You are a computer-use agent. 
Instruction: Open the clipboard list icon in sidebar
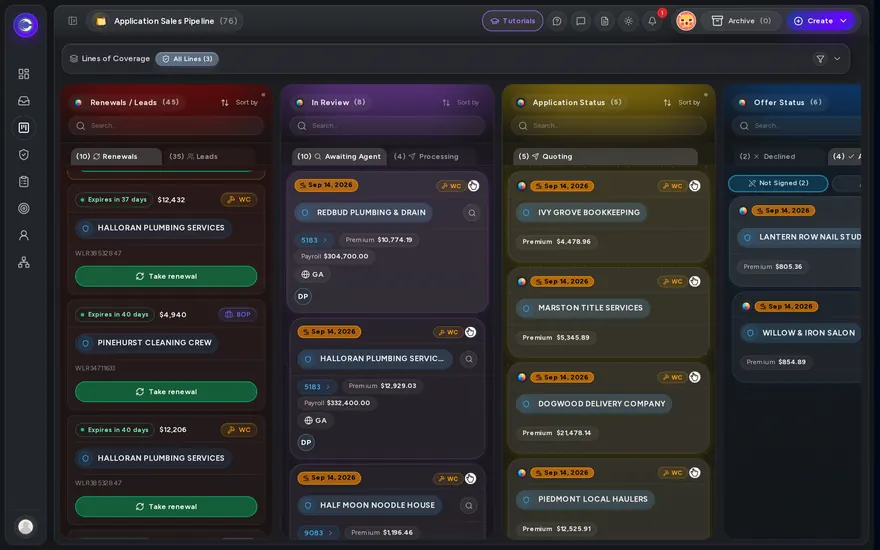coord(24,181)
